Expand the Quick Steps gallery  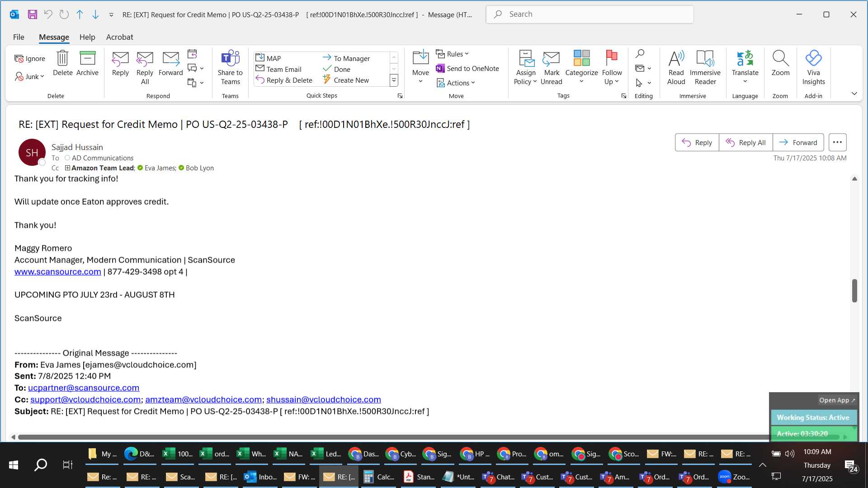tap(394, 80)
